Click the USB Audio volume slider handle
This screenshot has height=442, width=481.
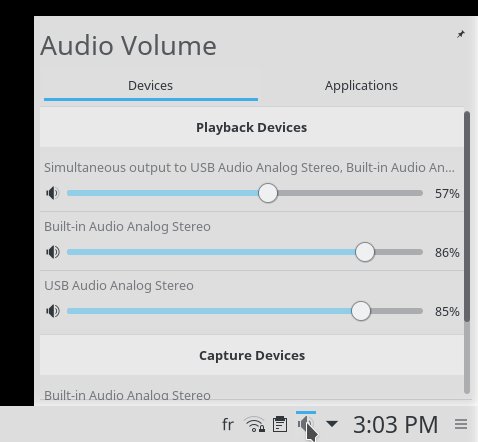point(361,311)
